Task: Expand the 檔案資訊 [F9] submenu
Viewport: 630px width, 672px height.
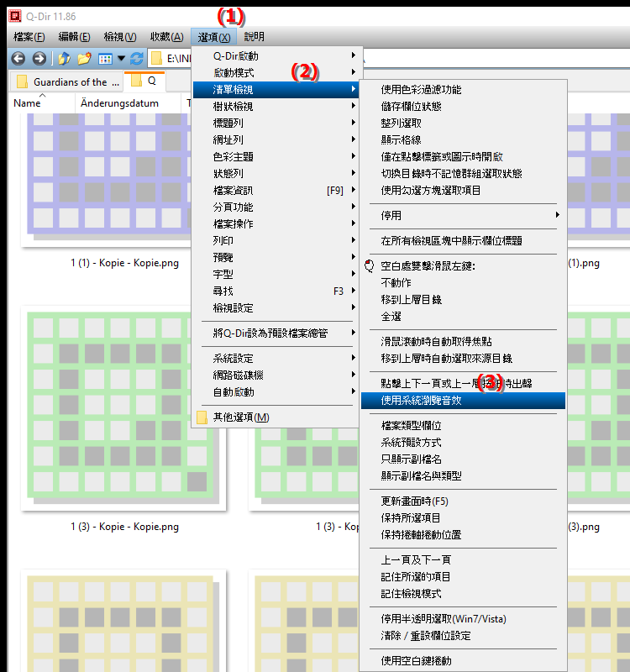Action: click(276, 190)
